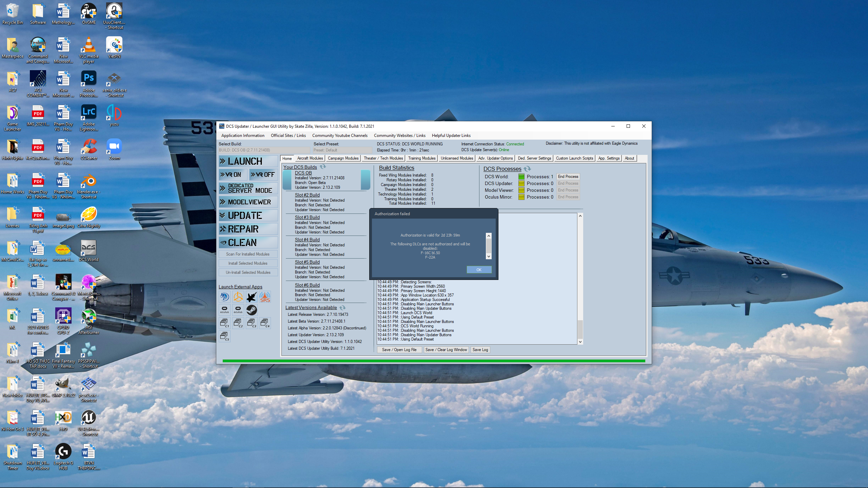Viewport: 868px width, 488px height.
Task: Refresh Your DCS Builds list
Action: click(323, 167)
